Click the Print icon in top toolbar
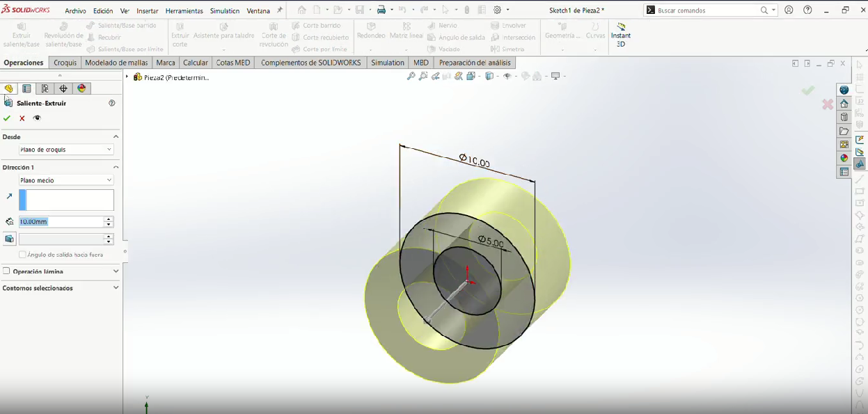The height and width of the screenshot is (414, 868). click(381, 10)
